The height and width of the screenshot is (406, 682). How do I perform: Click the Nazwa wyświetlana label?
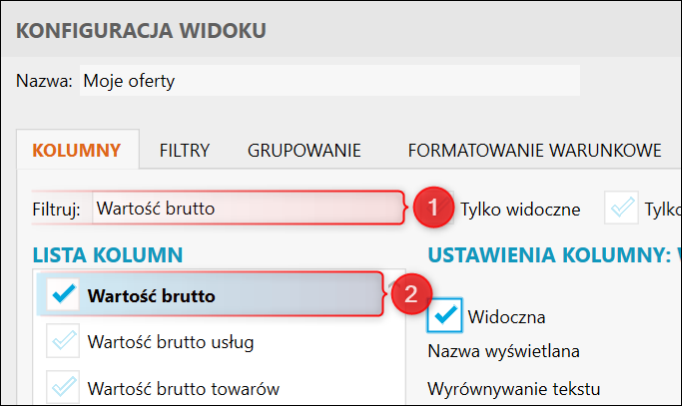[x=504, y=351]
